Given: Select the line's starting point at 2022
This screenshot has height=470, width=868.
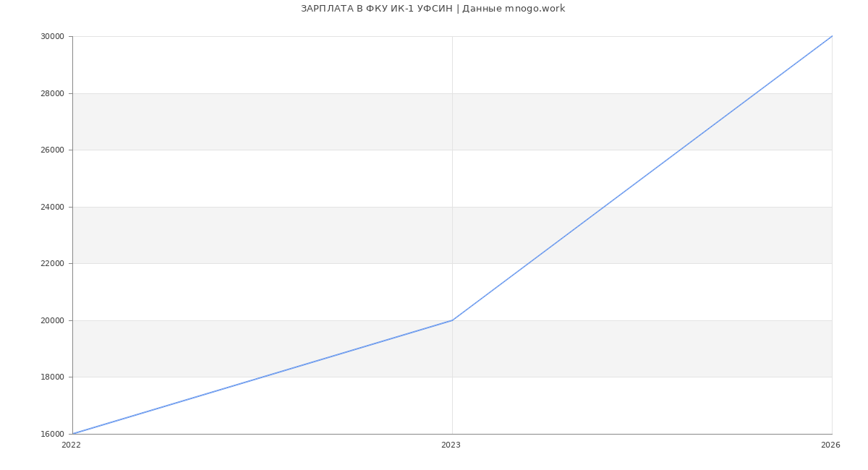Looking at the screenshot, I should pyautogui.click(x=73, y=434).
